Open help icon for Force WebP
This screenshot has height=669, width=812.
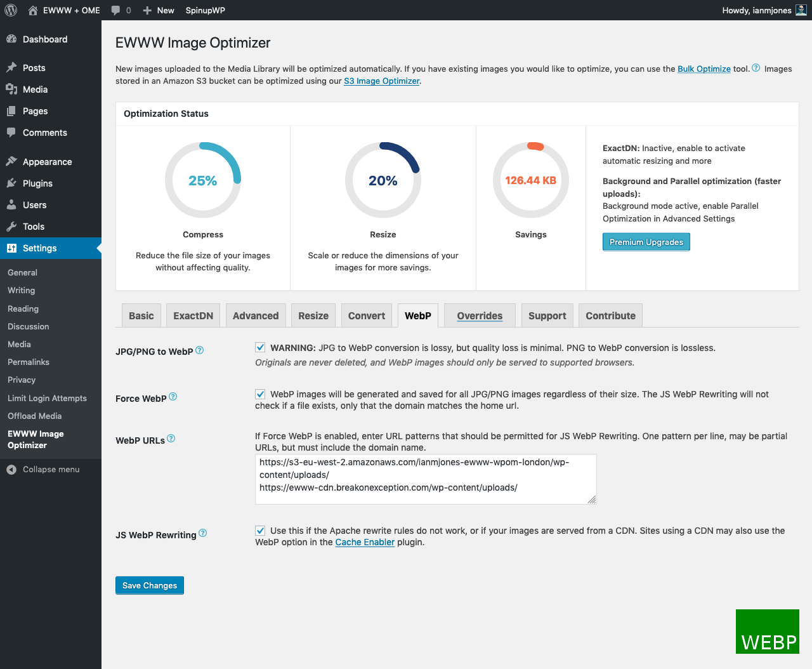coord(173,397)
